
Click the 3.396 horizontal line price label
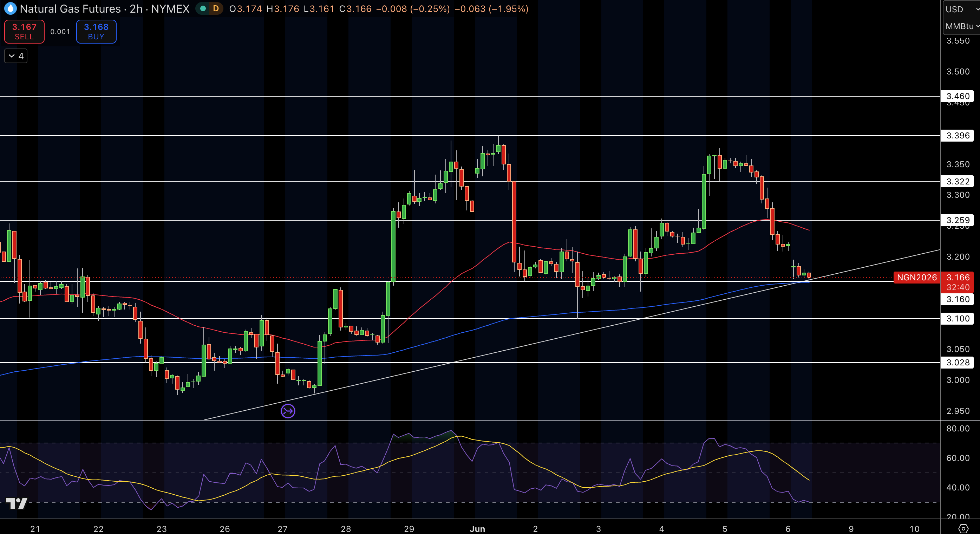[x=958, y=136]
